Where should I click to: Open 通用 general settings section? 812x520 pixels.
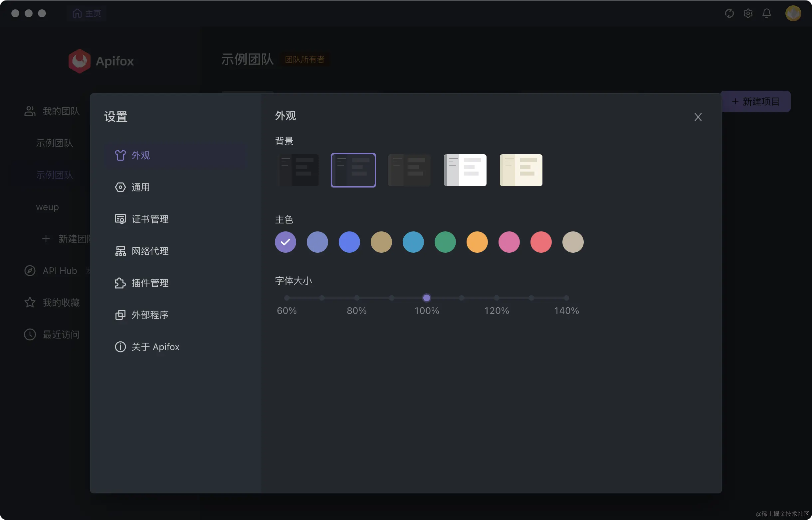point(140,187)
